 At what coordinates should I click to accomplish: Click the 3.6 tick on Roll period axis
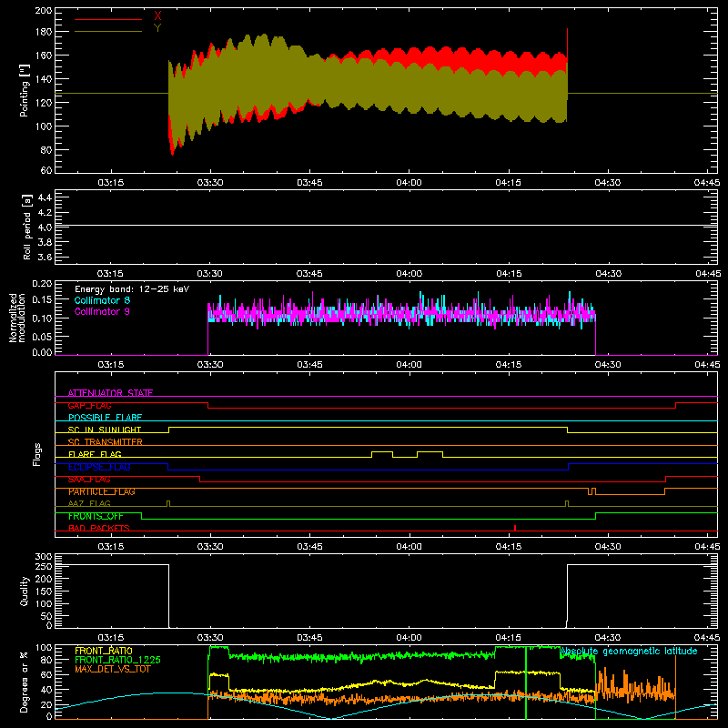click(x=45, y=258)
